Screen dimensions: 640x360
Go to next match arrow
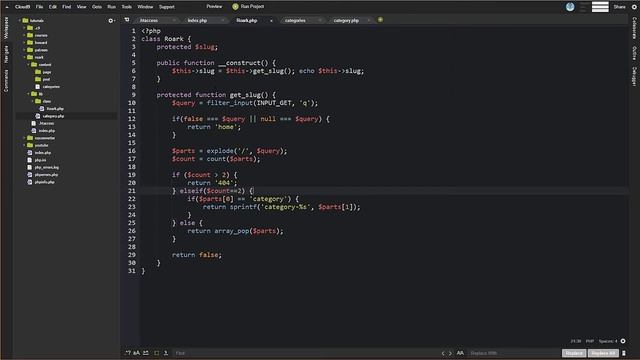[x=450, y=353]
